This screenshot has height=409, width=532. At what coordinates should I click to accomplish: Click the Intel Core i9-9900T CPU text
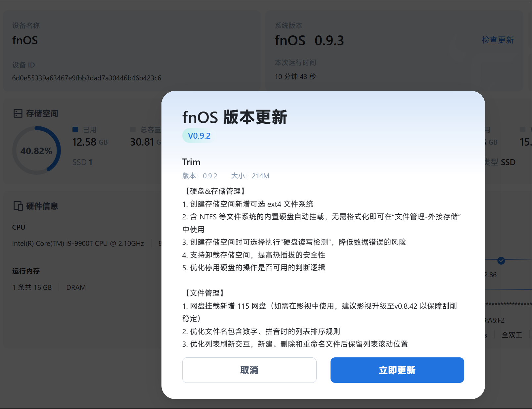tap(78, 244)
